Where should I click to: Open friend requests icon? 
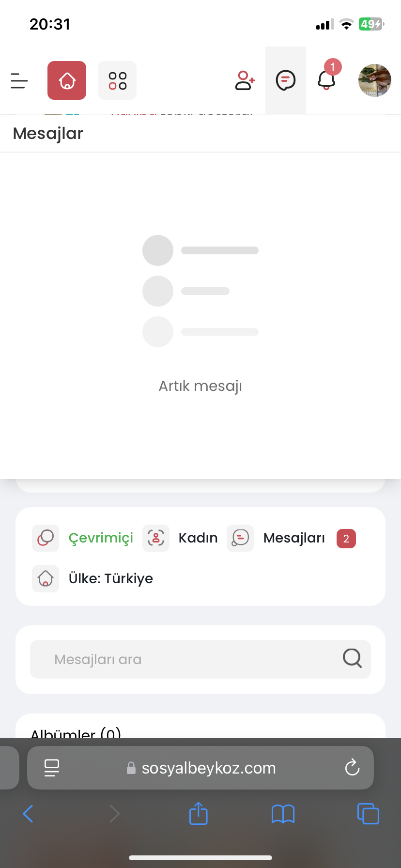[245, 80]
